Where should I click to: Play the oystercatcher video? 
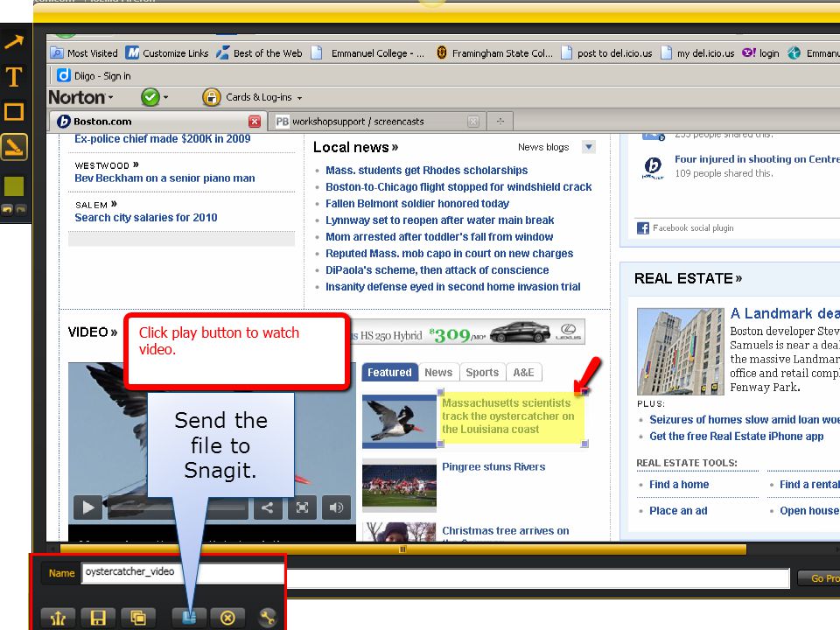click(87, 507)
